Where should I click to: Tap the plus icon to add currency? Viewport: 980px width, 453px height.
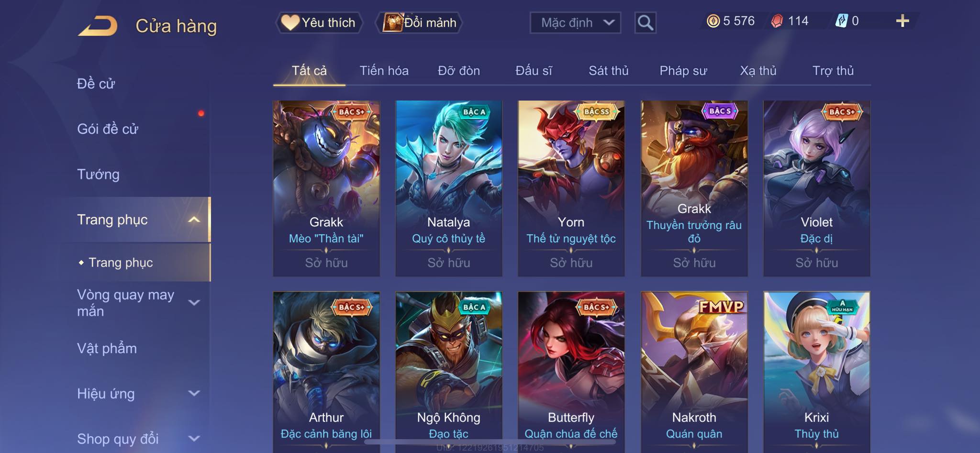(902, 21)
